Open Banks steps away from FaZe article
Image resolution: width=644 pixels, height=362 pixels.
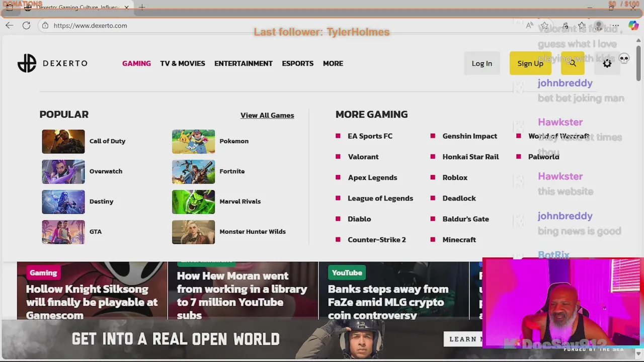(388, 302)
